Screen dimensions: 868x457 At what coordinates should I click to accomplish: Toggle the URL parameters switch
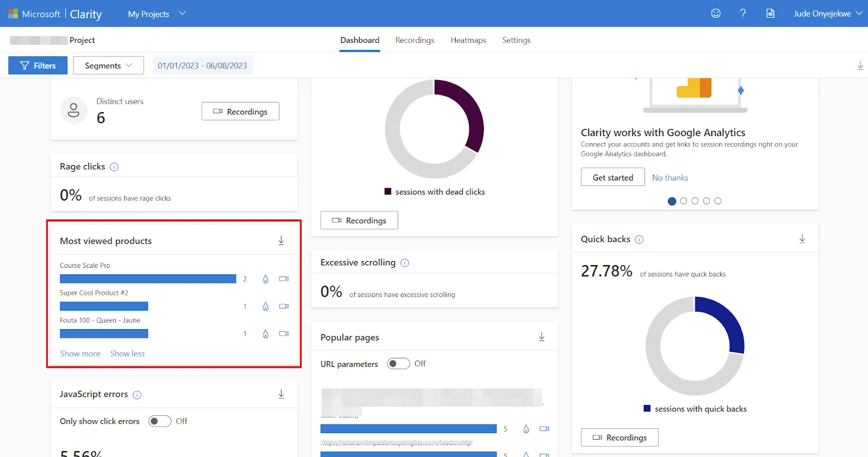click(x=398, y=364)
